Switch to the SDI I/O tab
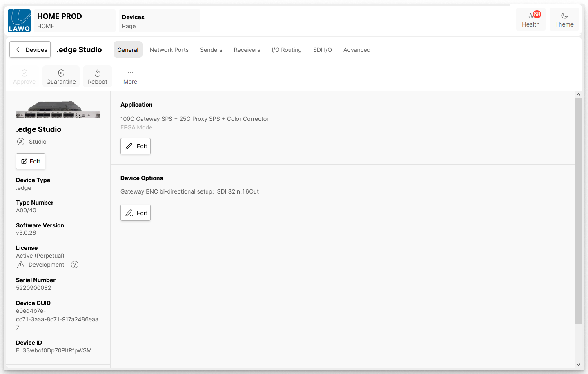588x374 pixels. pos(322,50)
